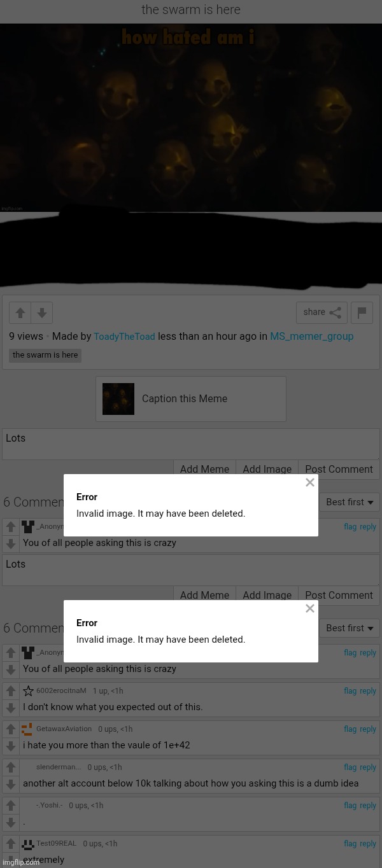Upvote the slenderman comment
Image resolution: width=382 pixels, height=868 pixels.
click(x=11, y=767)
